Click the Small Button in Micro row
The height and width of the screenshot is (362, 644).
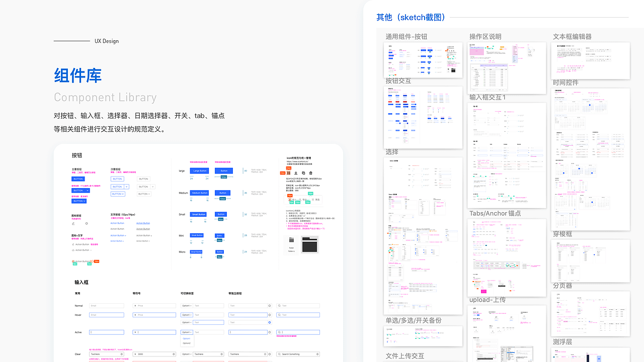[196, 252]
